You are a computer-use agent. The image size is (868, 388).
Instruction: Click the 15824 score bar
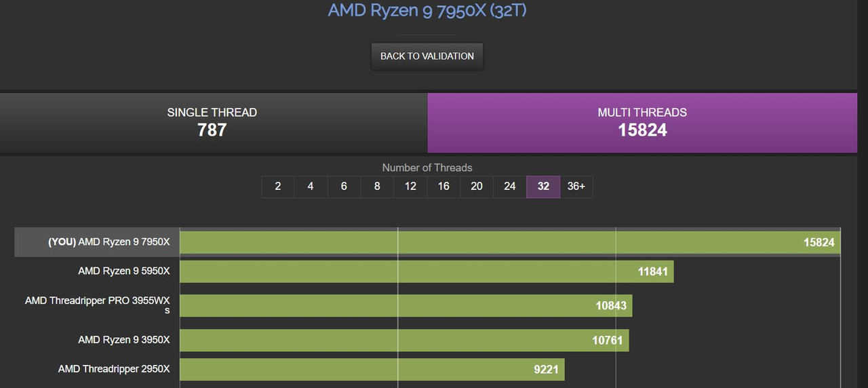510,242
